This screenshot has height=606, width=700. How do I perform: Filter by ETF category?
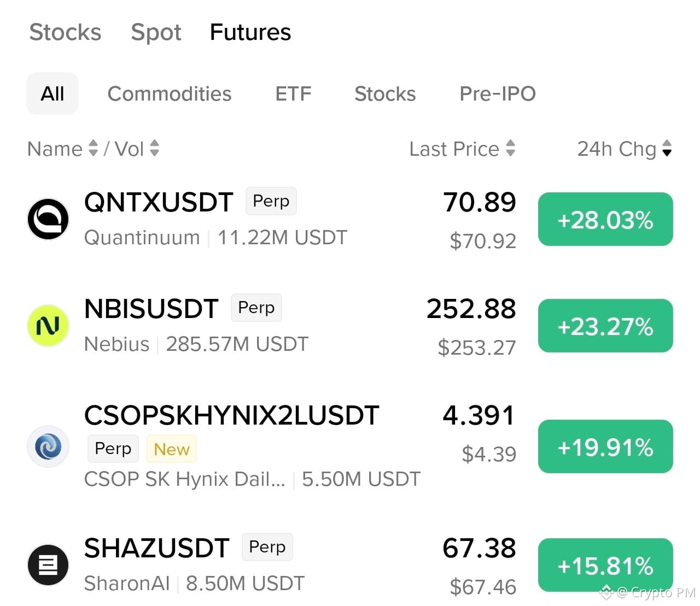[x=293, y=93]
